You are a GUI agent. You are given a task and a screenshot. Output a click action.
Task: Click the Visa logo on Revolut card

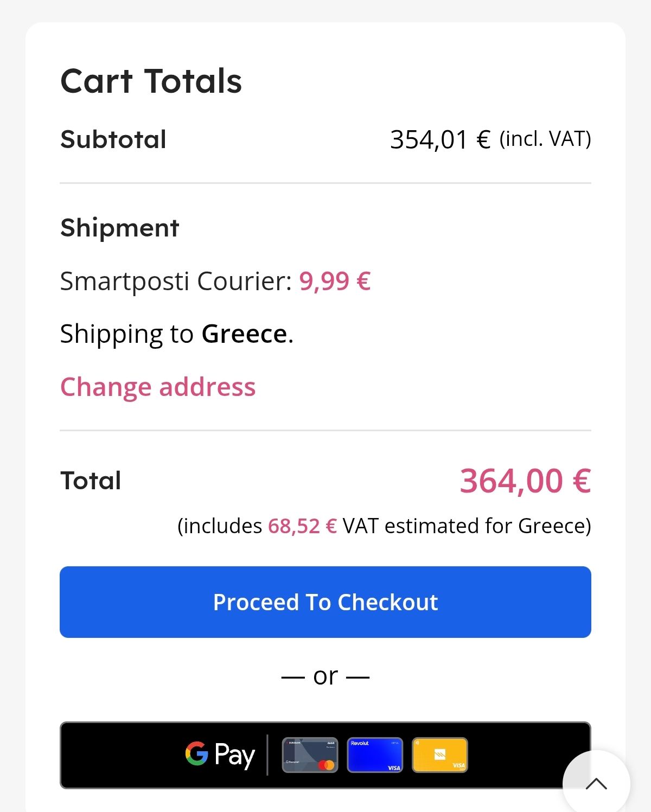click(x=394, y=768)
